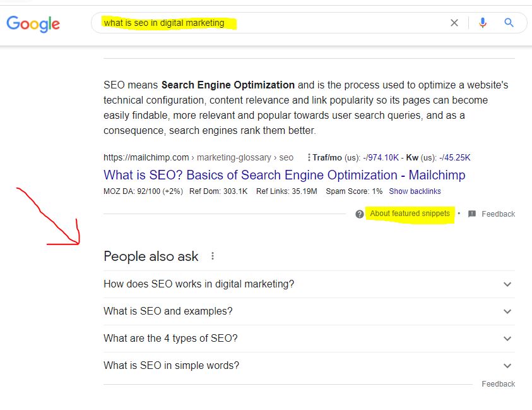
Task: Click Feedback next to featured snippets
Action: pos(498,214)
